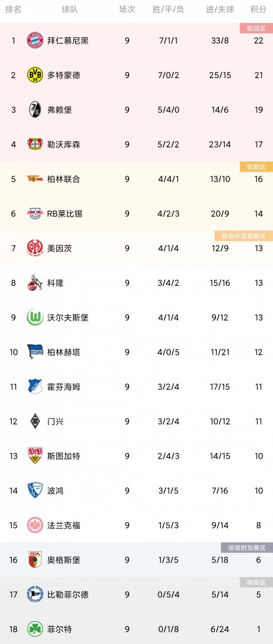Sort by the 排名 column header
The width and height of the screenshot is (273, 644).
[13, 9]
